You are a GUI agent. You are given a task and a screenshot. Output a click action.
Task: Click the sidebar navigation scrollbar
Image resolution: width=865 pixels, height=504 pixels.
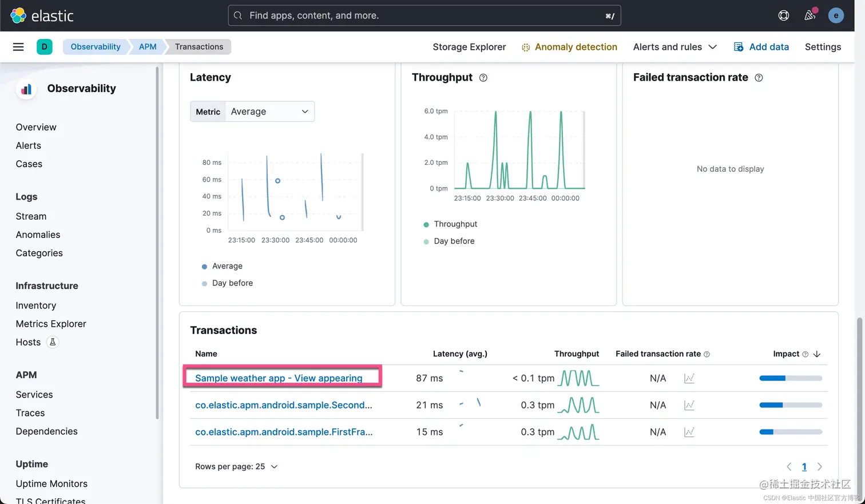(x=157, y=243)
